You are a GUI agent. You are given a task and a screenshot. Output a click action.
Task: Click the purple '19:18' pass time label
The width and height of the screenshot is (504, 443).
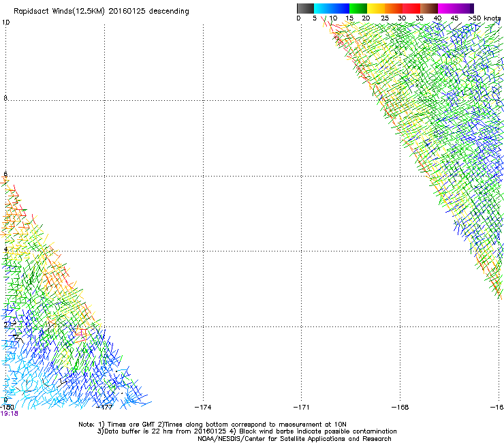9,414
